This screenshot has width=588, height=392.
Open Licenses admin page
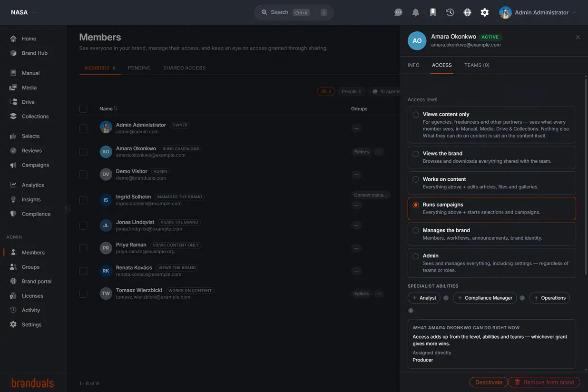coord(32,296)
